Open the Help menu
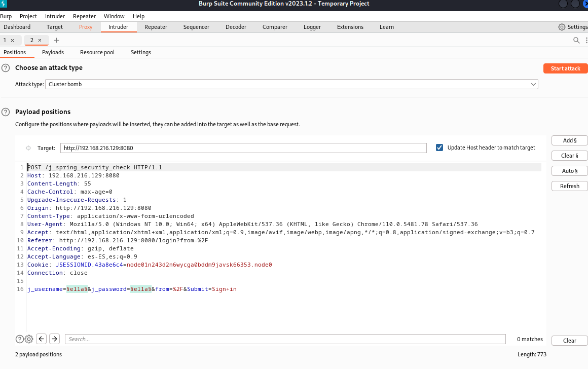This screenshot has width=588, height=369. point(138,16)
